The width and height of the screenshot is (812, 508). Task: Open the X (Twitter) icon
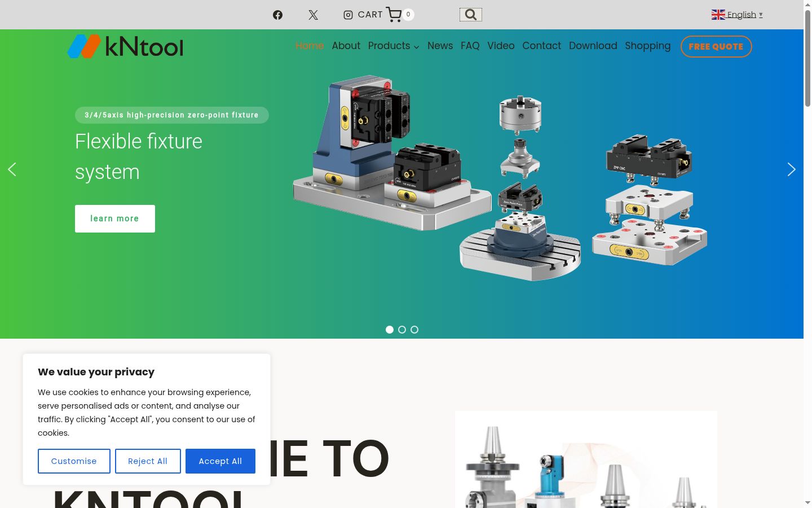[x=313, y=15]
